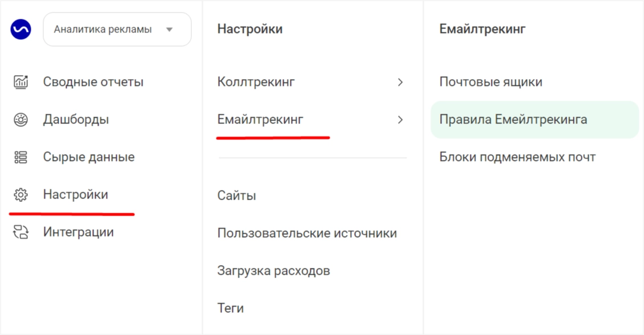Click the arrow in Аналитика рекламы selector

click(x=169, y=30)
